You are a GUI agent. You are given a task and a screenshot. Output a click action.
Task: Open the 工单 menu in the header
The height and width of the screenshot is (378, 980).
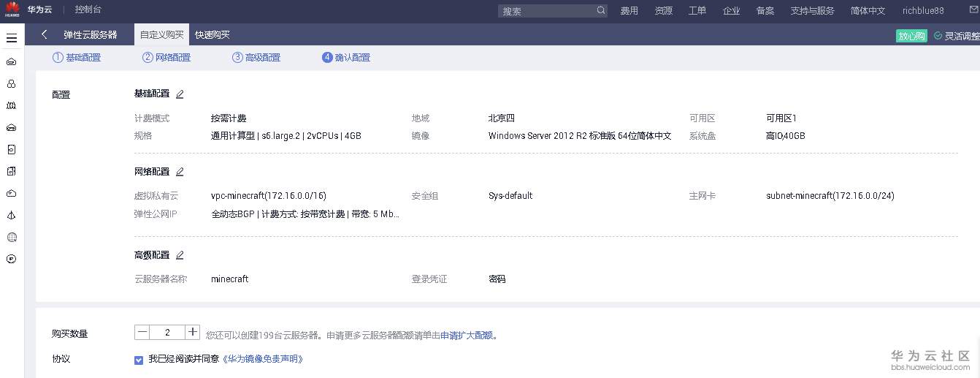pyautogui.click(x=697, y=11)
